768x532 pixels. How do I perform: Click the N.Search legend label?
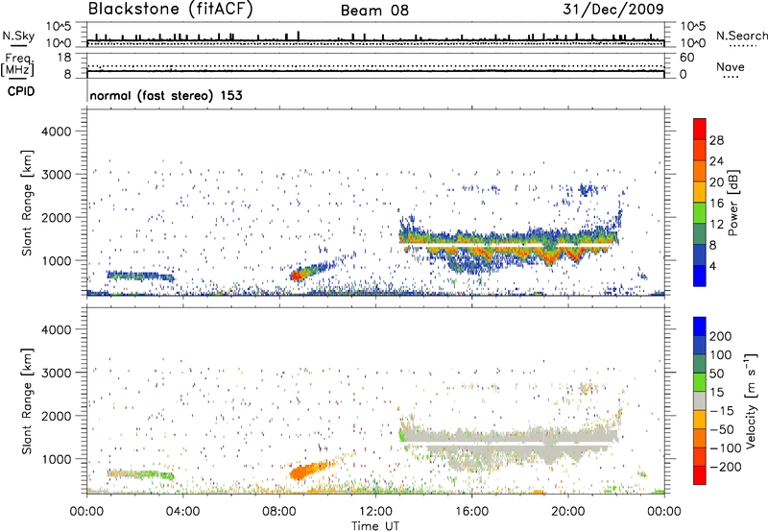[x=741, y=36]
